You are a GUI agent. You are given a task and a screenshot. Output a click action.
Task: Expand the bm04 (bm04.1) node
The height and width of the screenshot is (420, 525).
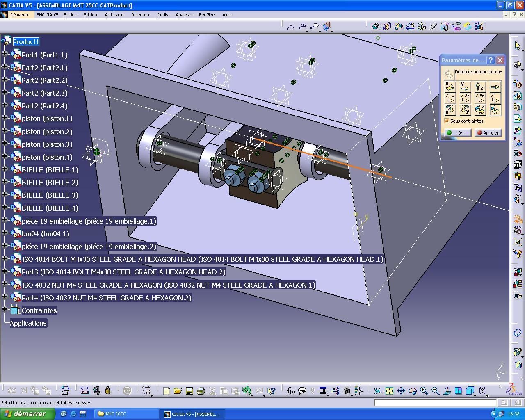[5, 233]
